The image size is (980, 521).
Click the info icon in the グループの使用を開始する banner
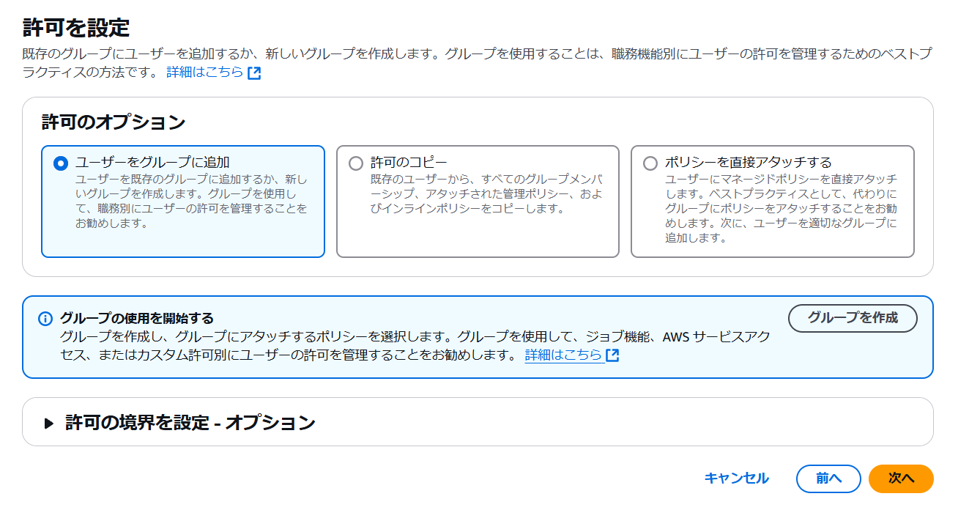pyautogui.click(x=45, y=319)
